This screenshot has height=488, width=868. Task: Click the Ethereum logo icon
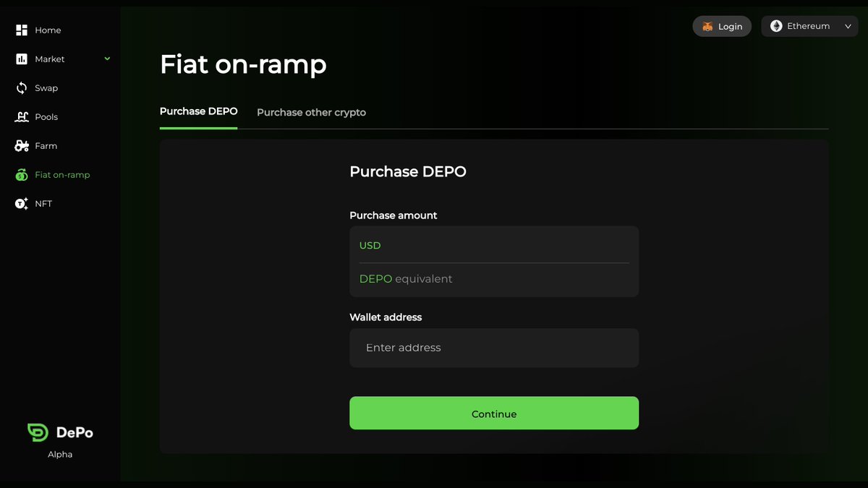pyautogui.click(x=776, y=26)
